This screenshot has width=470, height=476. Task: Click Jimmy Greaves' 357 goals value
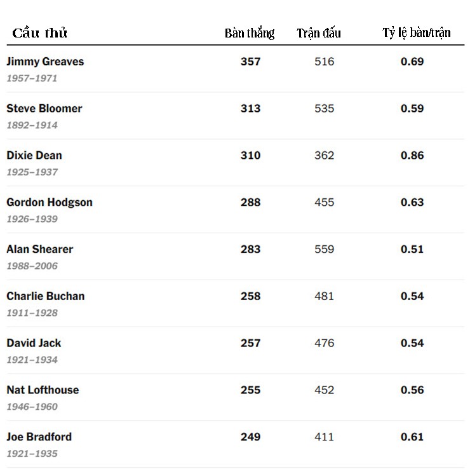[251, 62]
